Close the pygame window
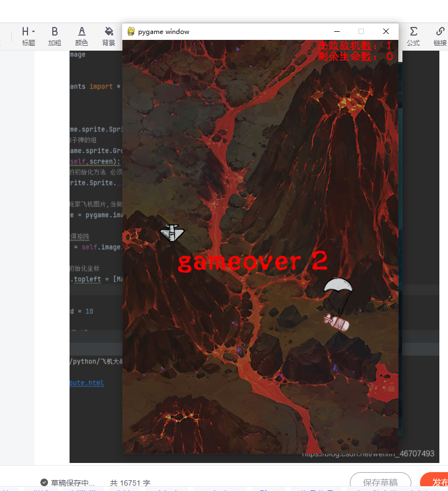Screen dimensions: 448x491 coord(386,31)
